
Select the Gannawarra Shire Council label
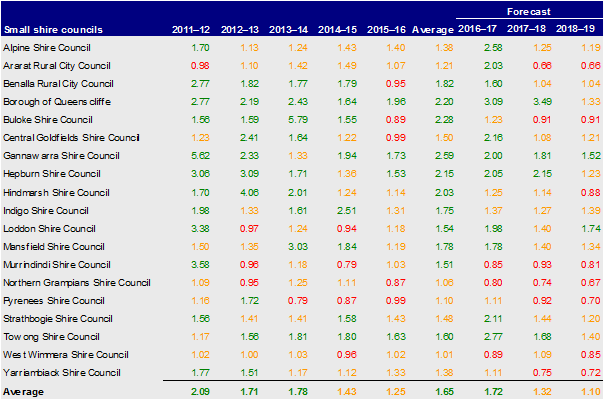coord(62,156)
